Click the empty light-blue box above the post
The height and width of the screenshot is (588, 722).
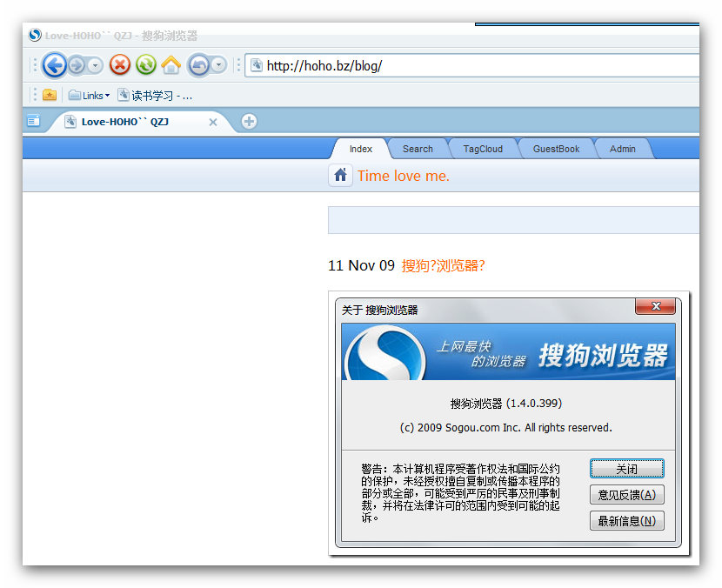coord(513,220)
